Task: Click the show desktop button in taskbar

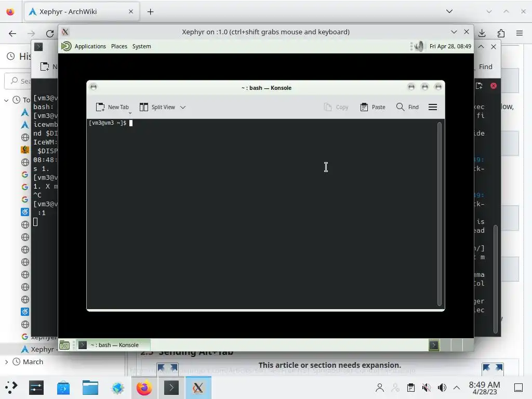Action: point(518,388)
